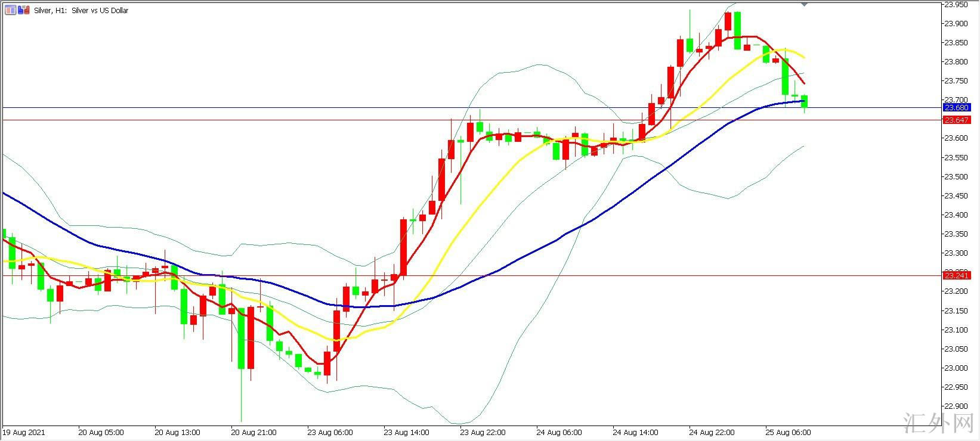This screenshot has height=441, width=980.
Task: Click the red 23.241 price level label
Action: (956, 275)
